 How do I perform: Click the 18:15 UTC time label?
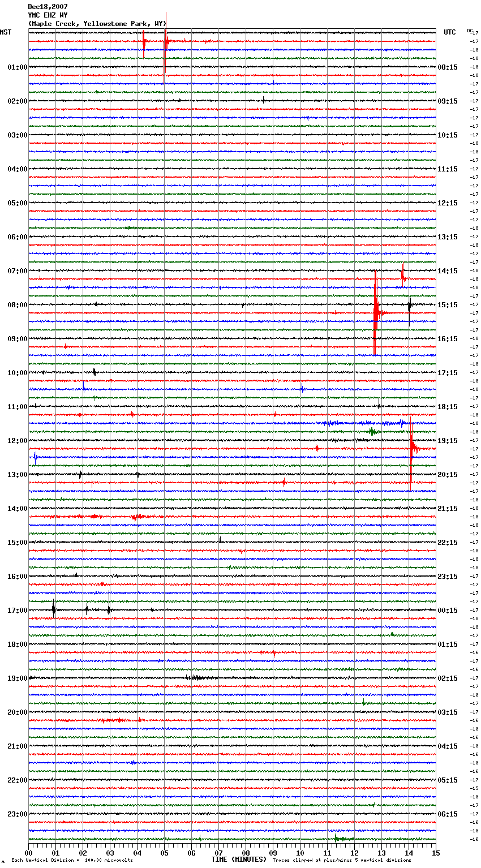448,407
